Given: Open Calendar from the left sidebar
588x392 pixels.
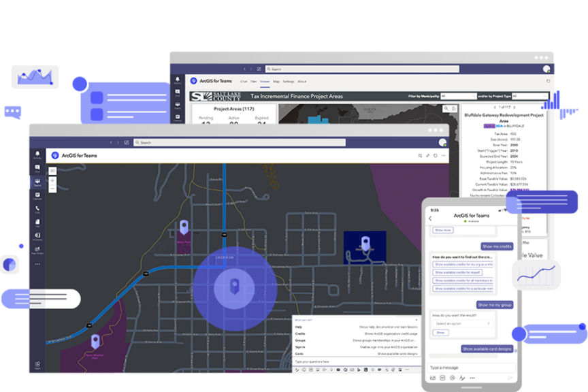Looking at the screenshot, I should coord(37,196).
